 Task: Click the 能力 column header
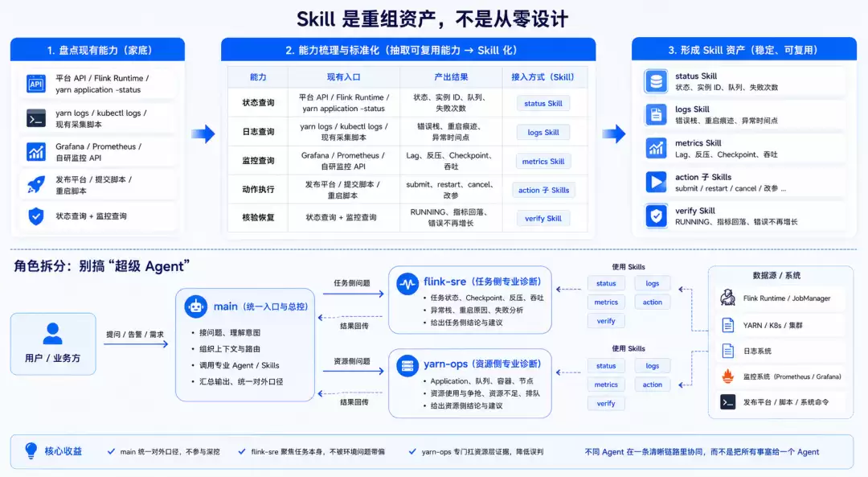click(258, 77)
